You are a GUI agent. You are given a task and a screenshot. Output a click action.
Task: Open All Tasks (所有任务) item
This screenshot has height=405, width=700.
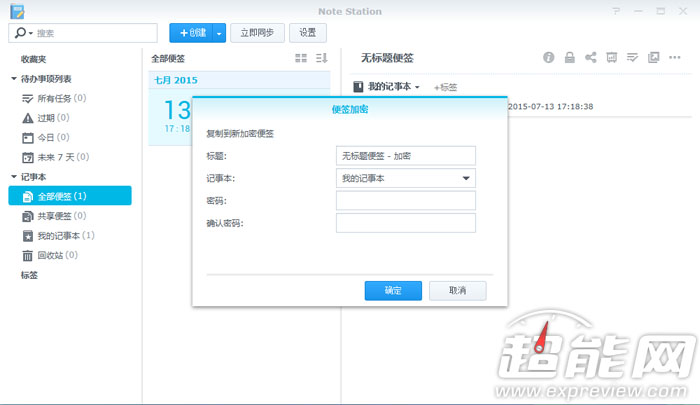click(x=54, y=98)
